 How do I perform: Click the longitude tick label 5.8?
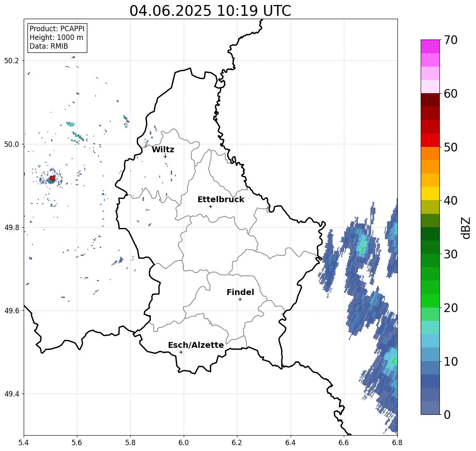(130, 443)
